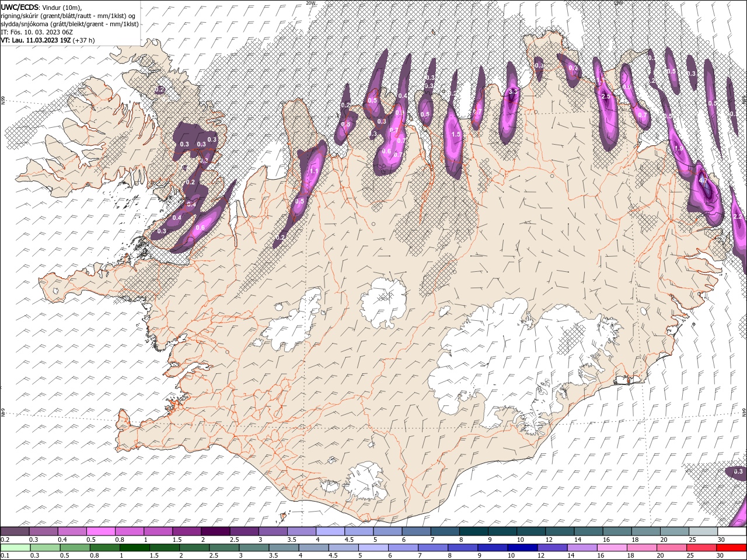Select the purple 12 swatch in lower legend
The image size is (747, 560).
point(551,548)
